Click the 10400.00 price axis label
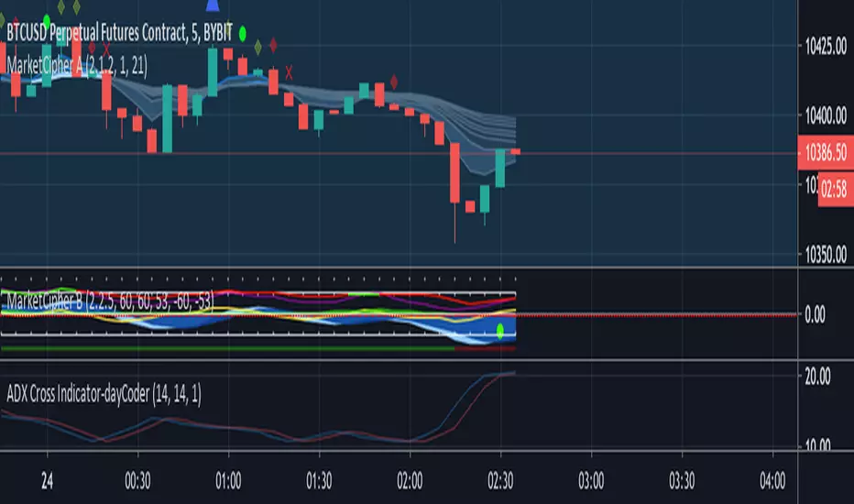Screen dimensions: 854x504 826,115
